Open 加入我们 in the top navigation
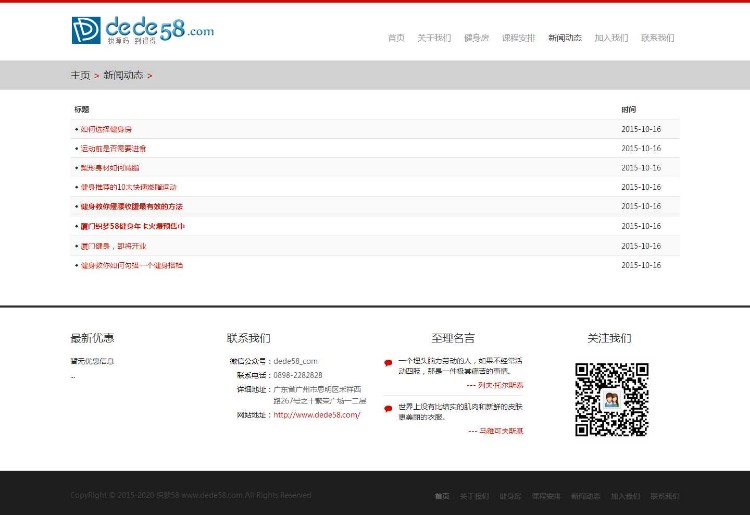 click(x=611, y=38)
